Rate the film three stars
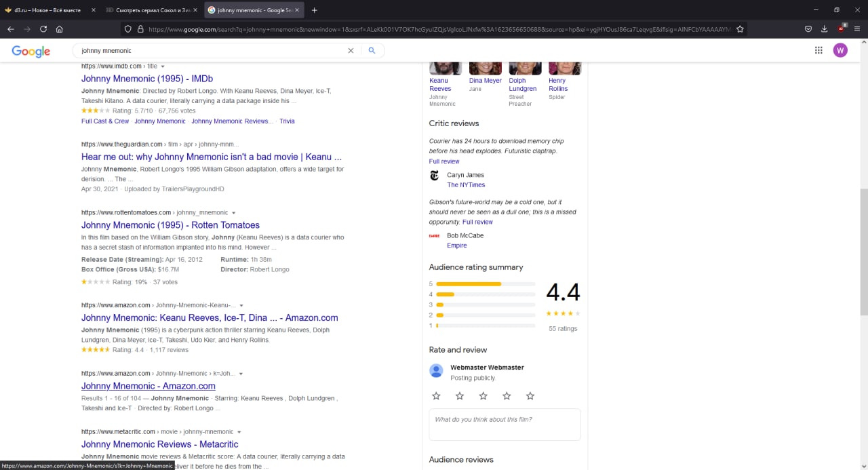The image size is (868, 470). tap(483, 395)
